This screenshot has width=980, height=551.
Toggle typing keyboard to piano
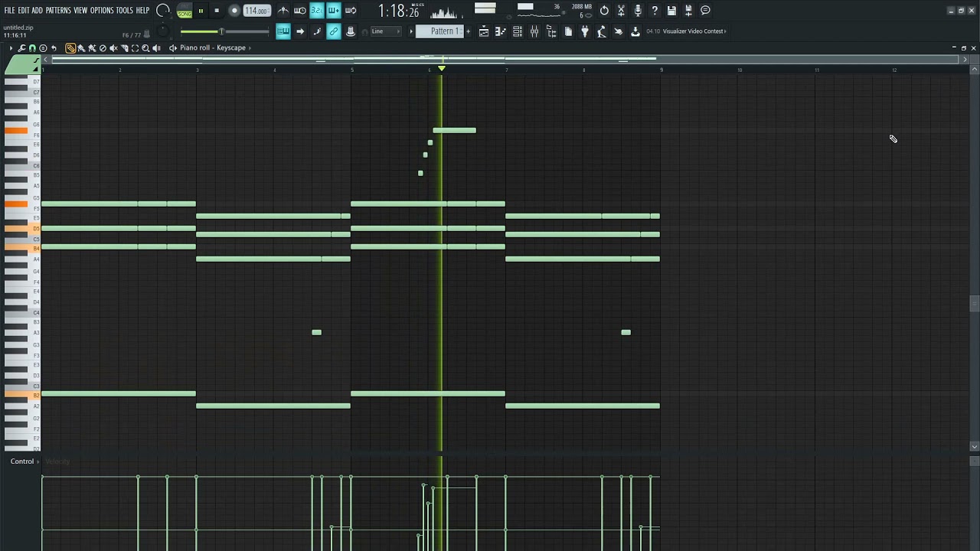(x=283, y=31)
